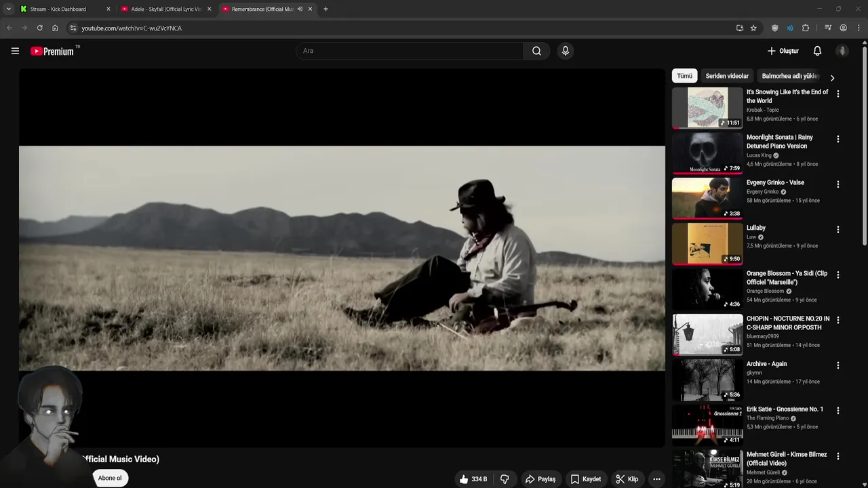Viewport: 868px width, 488px height.
Task: Open options for Chopin Nocturne video
Action: [837, 320]
